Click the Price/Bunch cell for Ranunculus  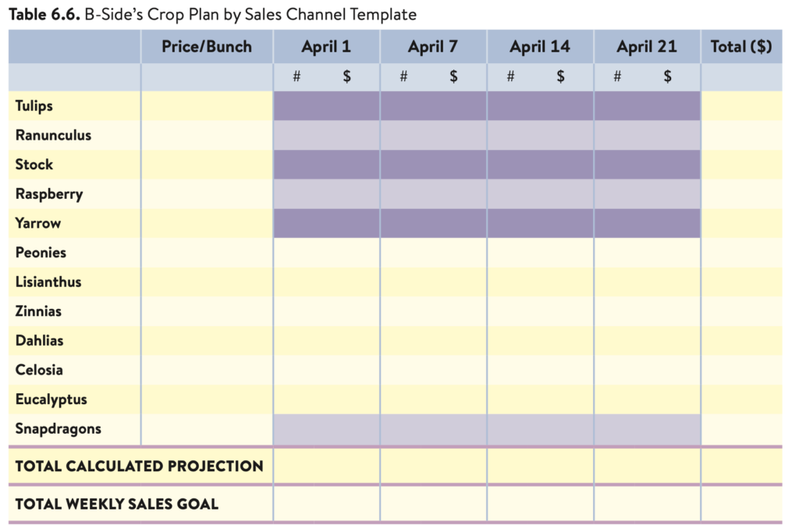207,135
